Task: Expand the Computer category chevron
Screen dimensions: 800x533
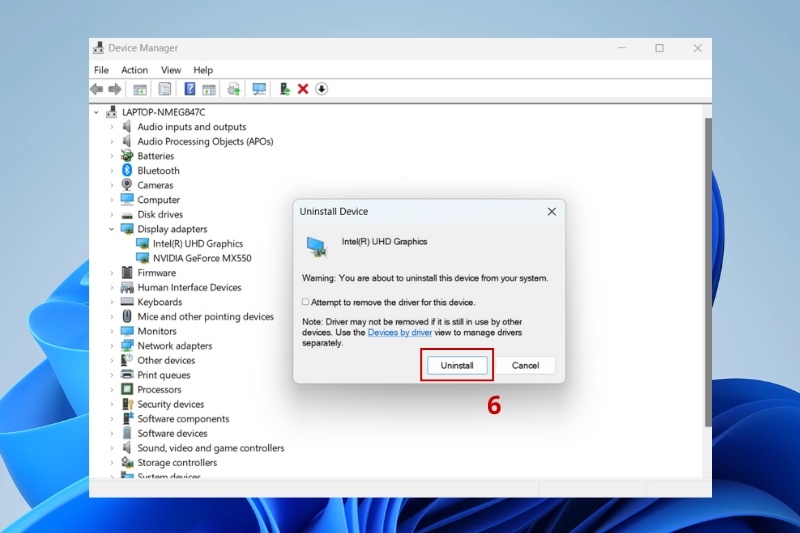Action: point(112,199)
